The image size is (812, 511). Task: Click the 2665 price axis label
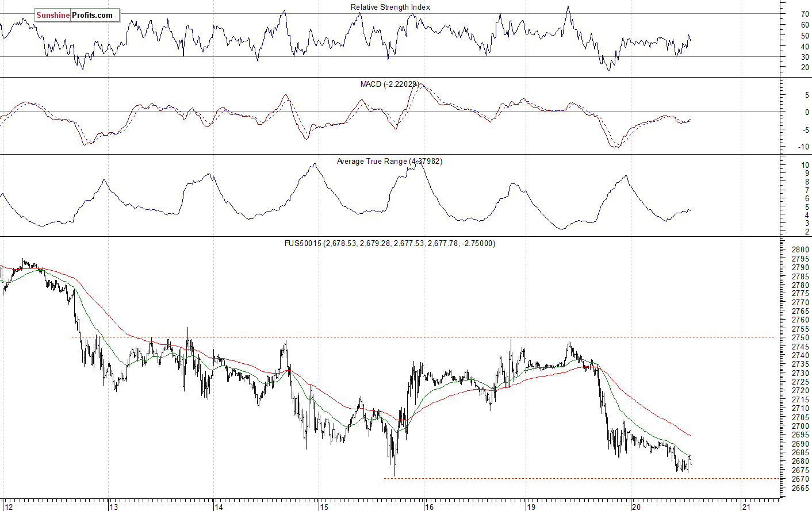click(x=800, y=488)
